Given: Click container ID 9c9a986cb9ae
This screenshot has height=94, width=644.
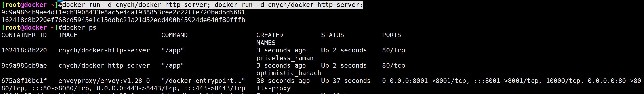Looking at the screenshot, I should (x=24, y=66).
